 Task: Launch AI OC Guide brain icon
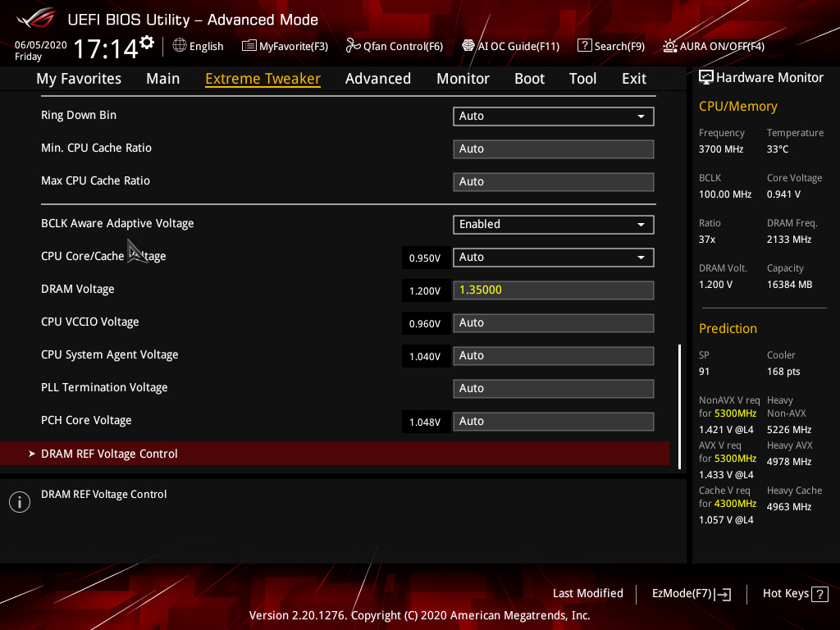[x=468, y=46]
